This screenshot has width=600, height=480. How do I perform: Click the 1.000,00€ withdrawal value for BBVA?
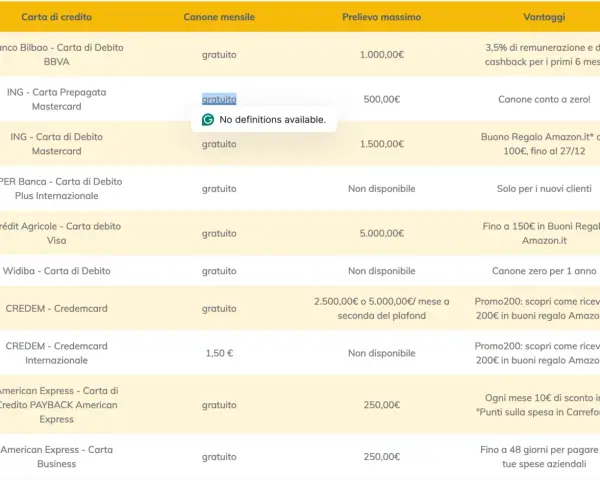click(x=382, y=55)
